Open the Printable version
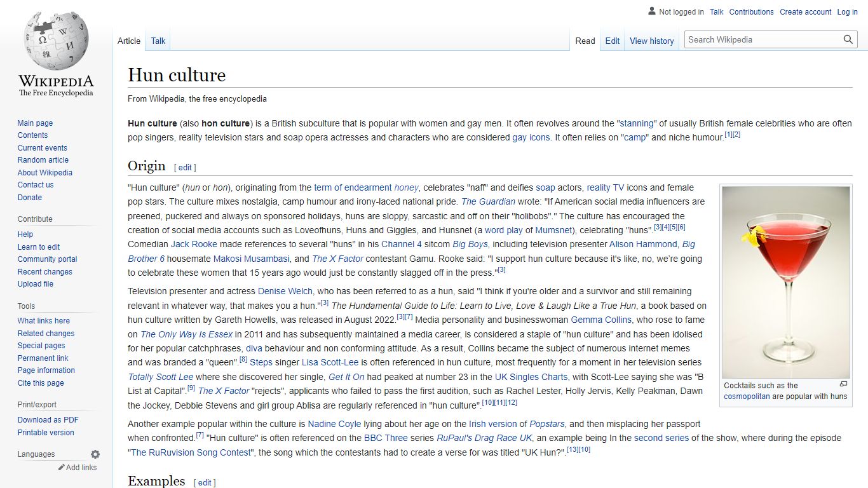The height and width of the screenshot is (488, 868). tap(46, 433)
